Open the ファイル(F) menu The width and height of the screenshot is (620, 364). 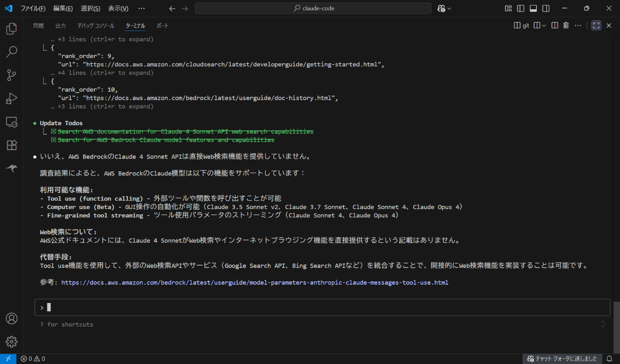33,8
